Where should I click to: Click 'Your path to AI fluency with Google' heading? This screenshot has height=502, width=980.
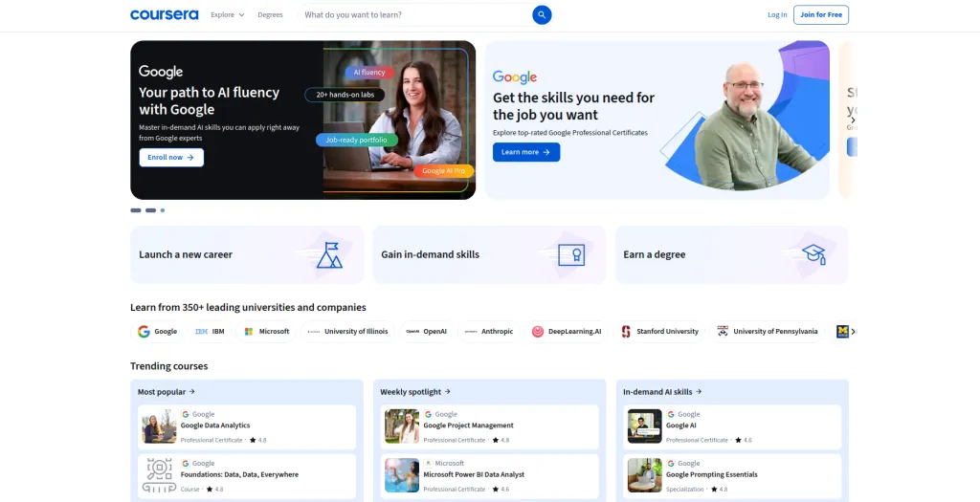(x=209, y=101)
